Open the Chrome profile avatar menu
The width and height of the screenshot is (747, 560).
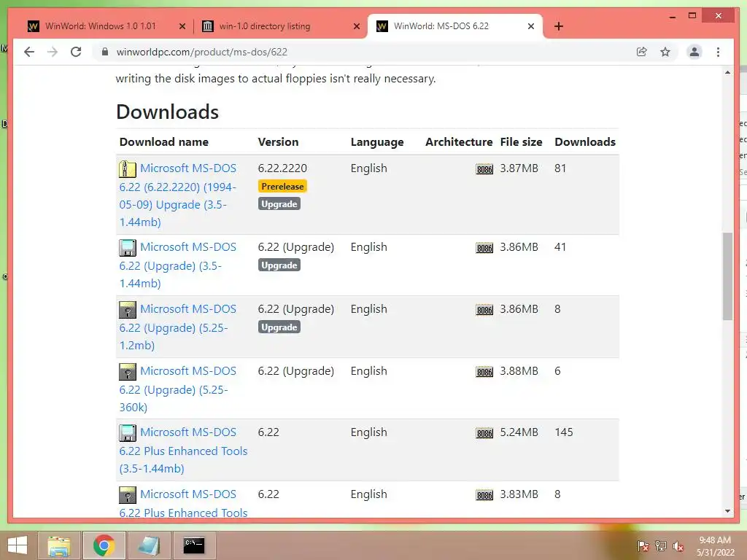[694, 52]
